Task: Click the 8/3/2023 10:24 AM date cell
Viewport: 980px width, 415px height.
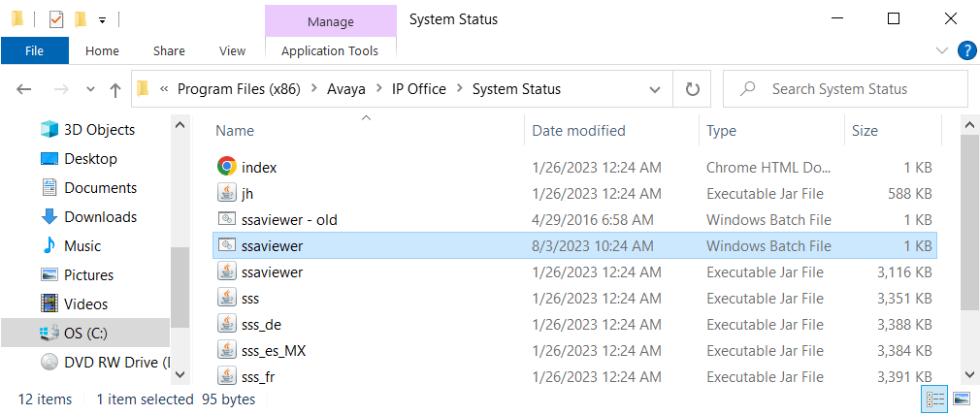Action: pos(593,245)
